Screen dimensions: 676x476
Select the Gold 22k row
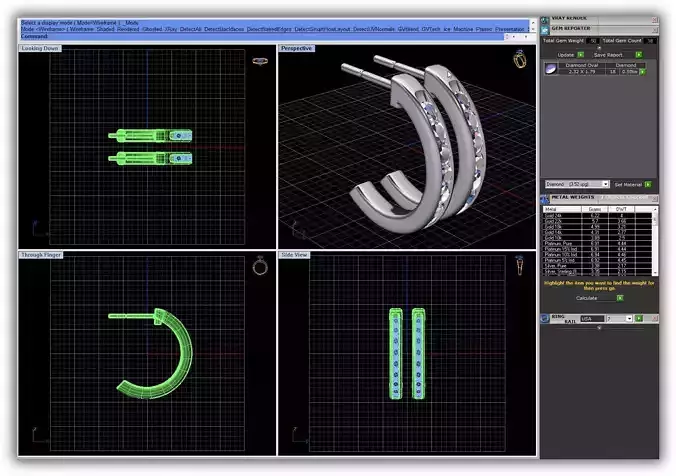[598, 221]
